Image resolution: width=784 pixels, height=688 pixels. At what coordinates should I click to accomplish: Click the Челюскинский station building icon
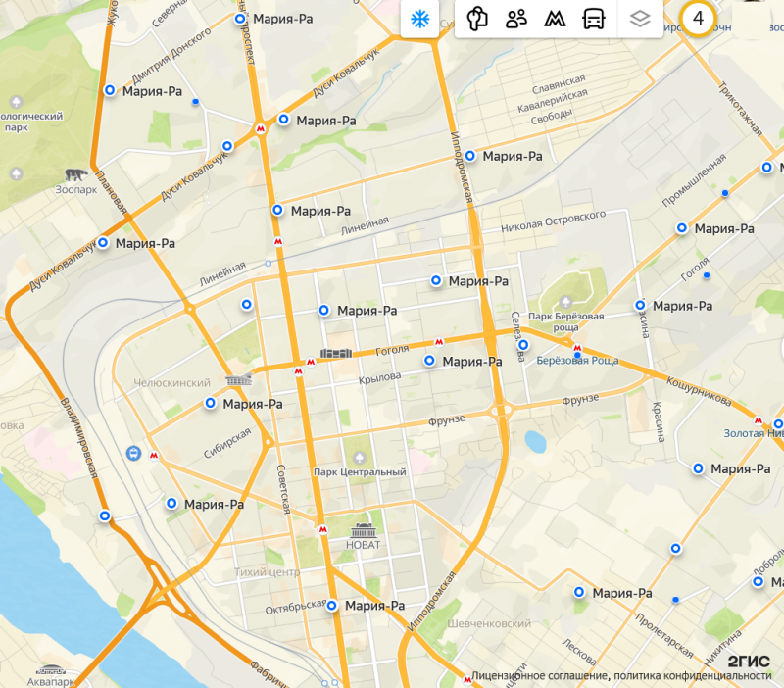pyautogui.click(x=239, y=380)
